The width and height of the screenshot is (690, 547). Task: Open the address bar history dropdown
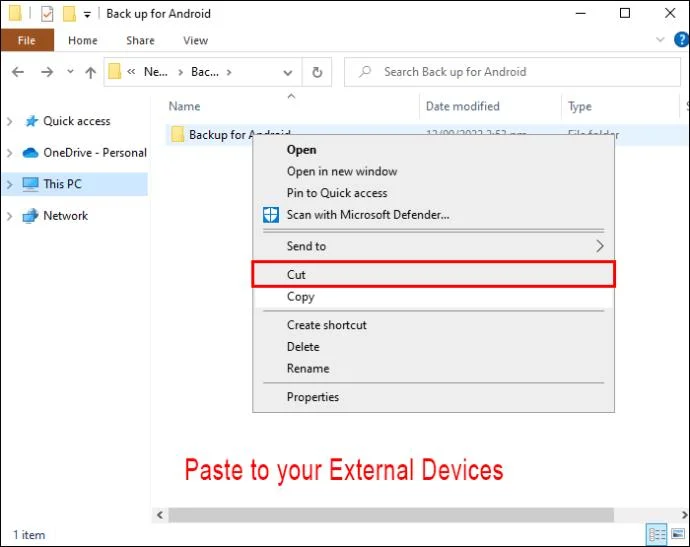[288, 72]
